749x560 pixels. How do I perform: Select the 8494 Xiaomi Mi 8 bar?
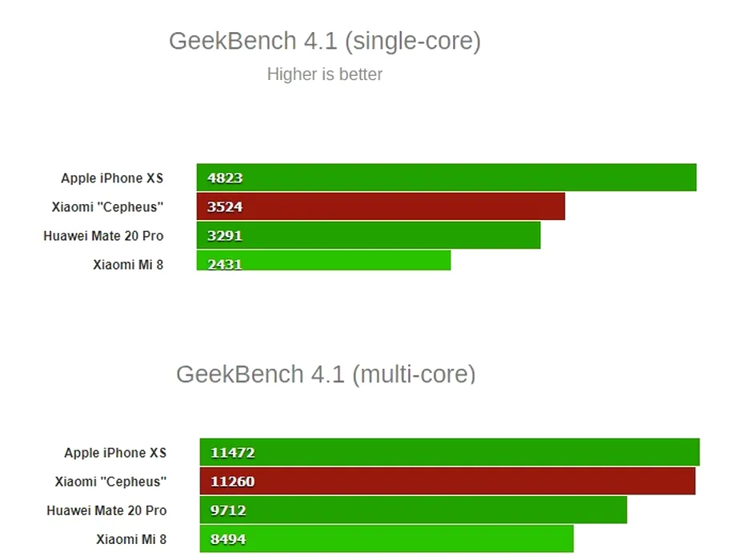click(x=387, y=539)
